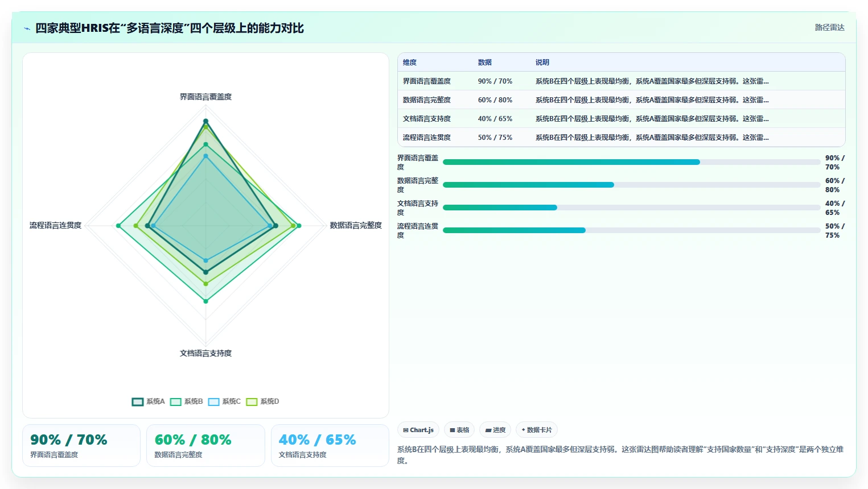
Task: Open the 40% / 65% 文档语言支持度 stat card
Action: (330, 445)
